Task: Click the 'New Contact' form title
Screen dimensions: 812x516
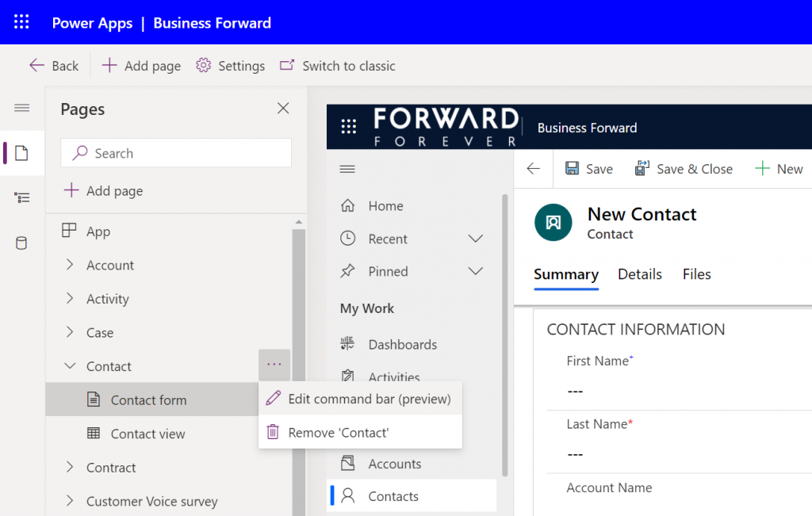Action: point(642,214)
